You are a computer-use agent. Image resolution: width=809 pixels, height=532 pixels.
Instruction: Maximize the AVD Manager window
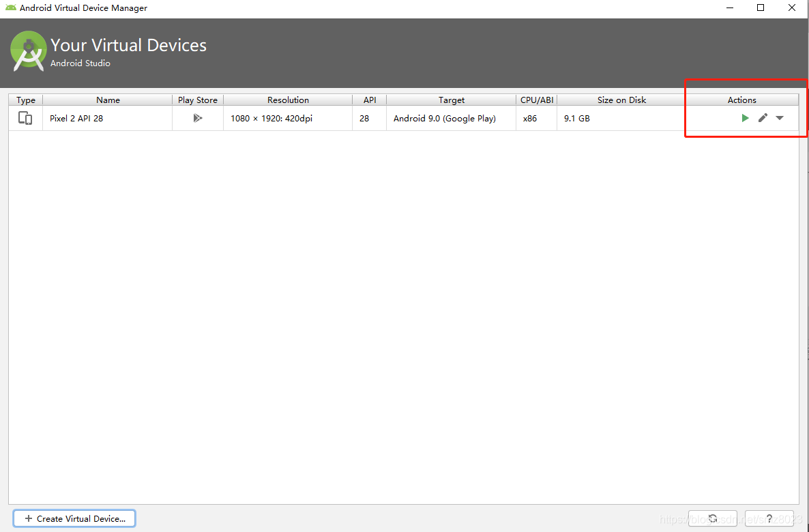(761, 8)
